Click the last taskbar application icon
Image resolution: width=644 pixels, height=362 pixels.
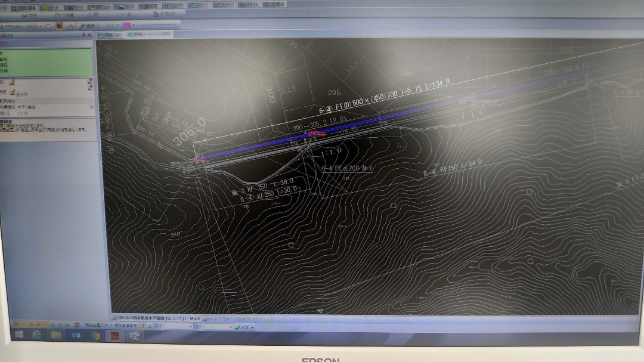(x=134, y=336)
